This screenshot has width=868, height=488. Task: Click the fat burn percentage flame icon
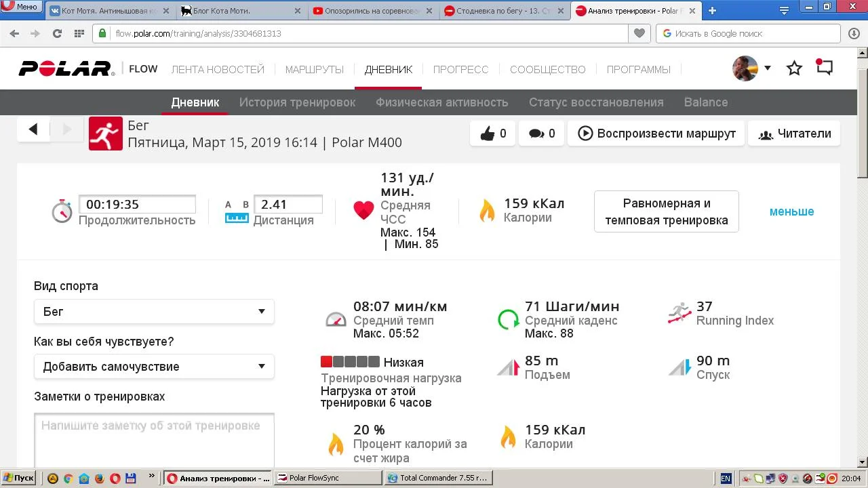click(336, 443)
